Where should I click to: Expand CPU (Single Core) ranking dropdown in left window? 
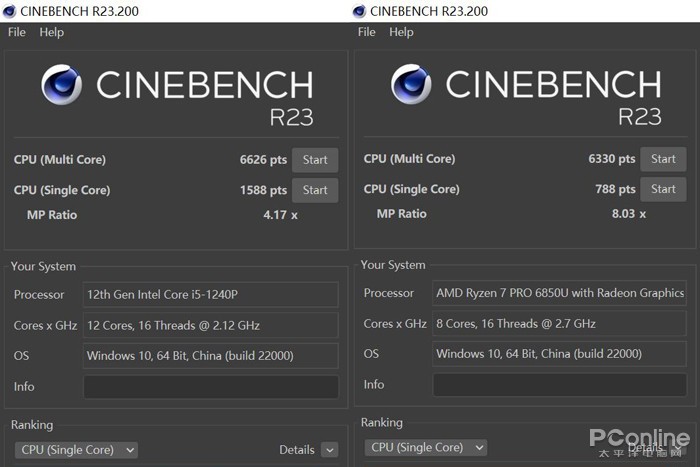tap(76, 450)
